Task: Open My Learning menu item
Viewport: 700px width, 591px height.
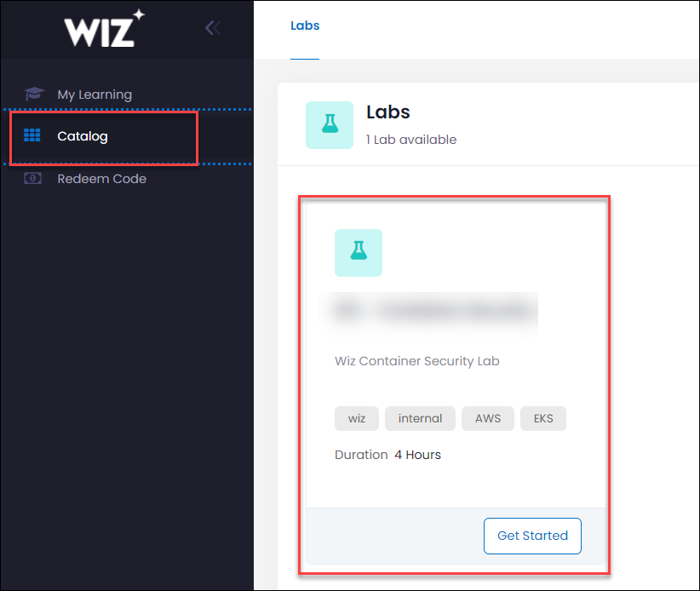Action: (95, 95)
